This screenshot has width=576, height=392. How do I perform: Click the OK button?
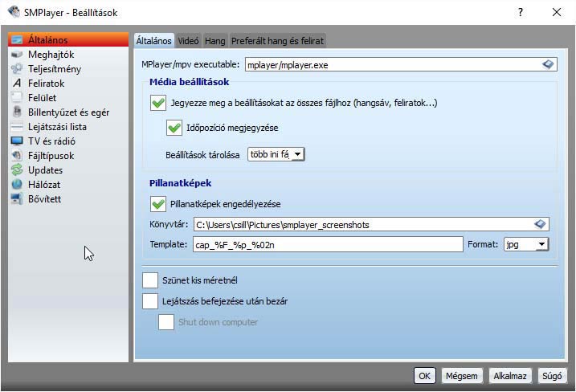point(425,376)
